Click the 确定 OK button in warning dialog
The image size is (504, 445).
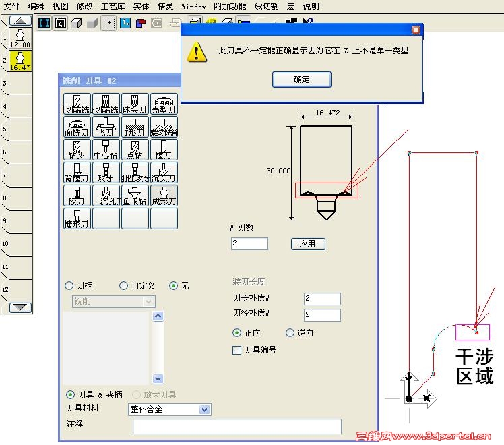click(301, 80)
